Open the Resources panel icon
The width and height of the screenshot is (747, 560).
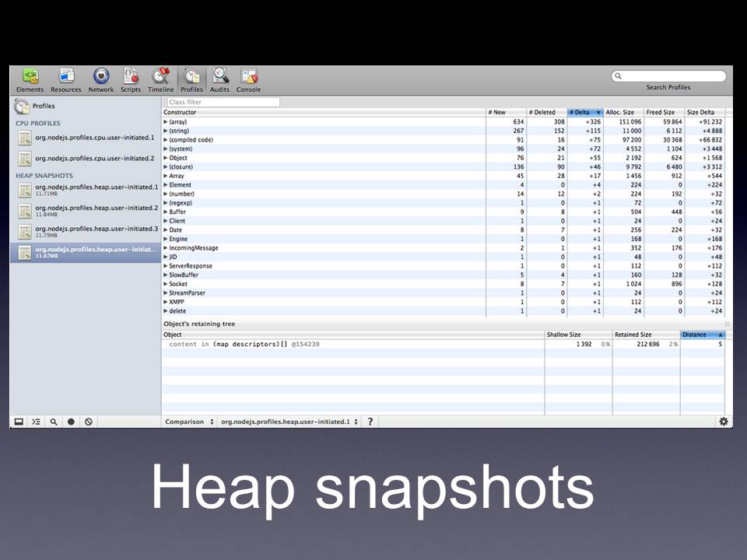66,76
